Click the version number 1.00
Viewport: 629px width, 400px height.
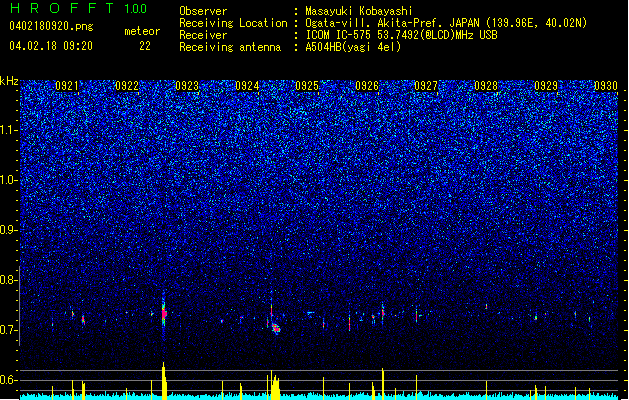(x=136, y=9)
